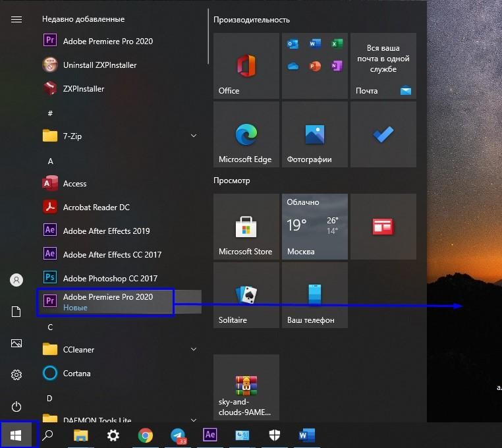Open the Почта mail tile
Image resolution: width=502 pixels, height=448 pixels.
click(x=383, y=66)
